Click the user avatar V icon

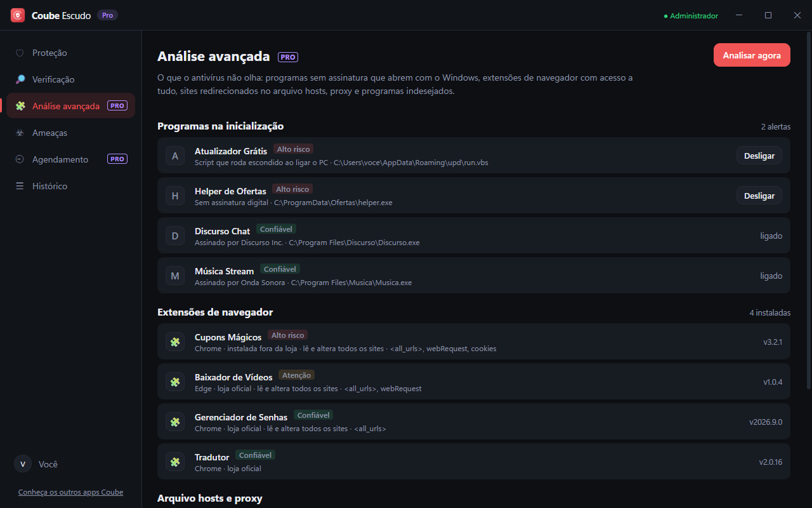23,464
